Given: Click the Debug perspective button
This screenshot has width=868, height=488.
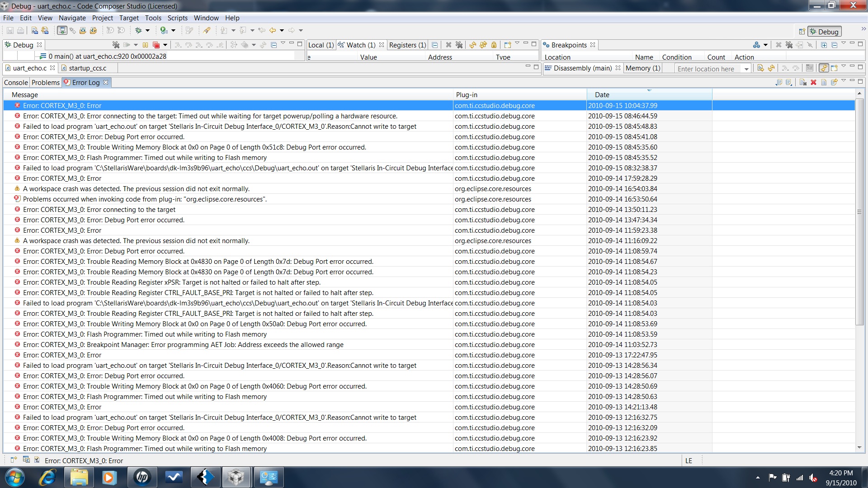Looking at the screenshot, I should tap(824, 32).
